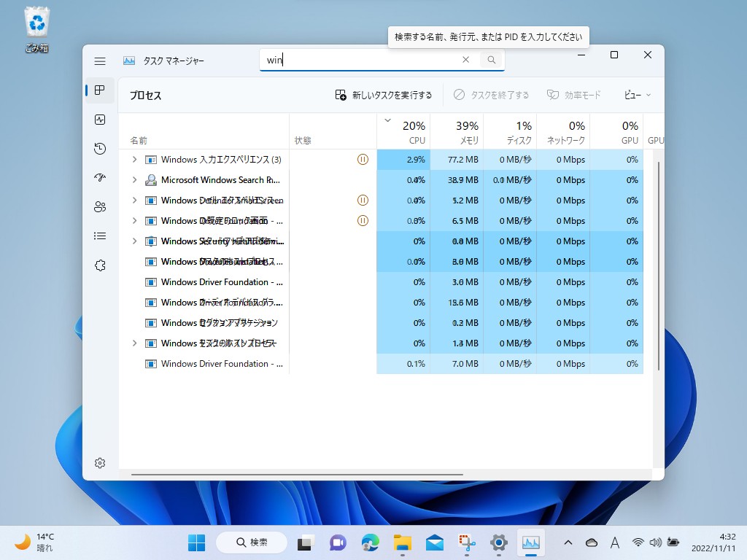Open the ビュー dropdown menu

pyautogui.click(x=637, y=96)
